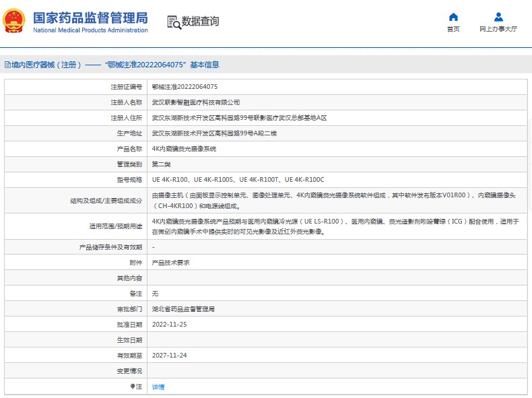Click the 首页 house icon

click(x=453, y=17)
